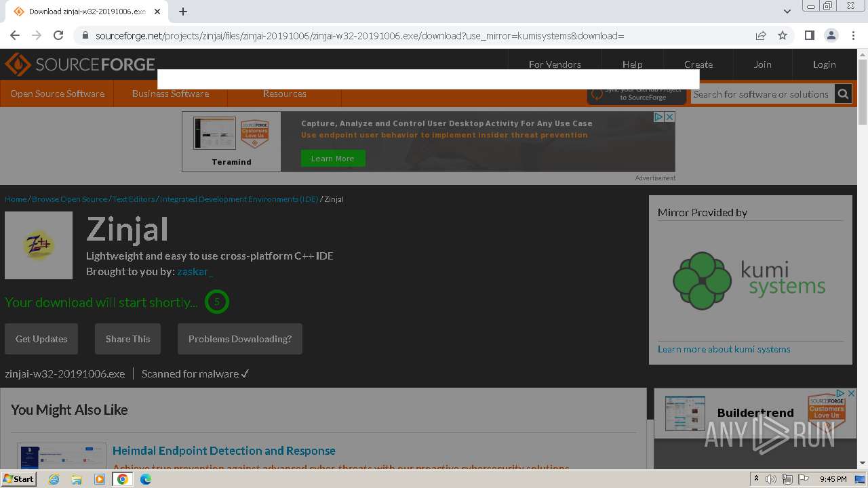868x488 pixels.
Task: Click the search magnifier button
Action: click(x=843, y=94)
